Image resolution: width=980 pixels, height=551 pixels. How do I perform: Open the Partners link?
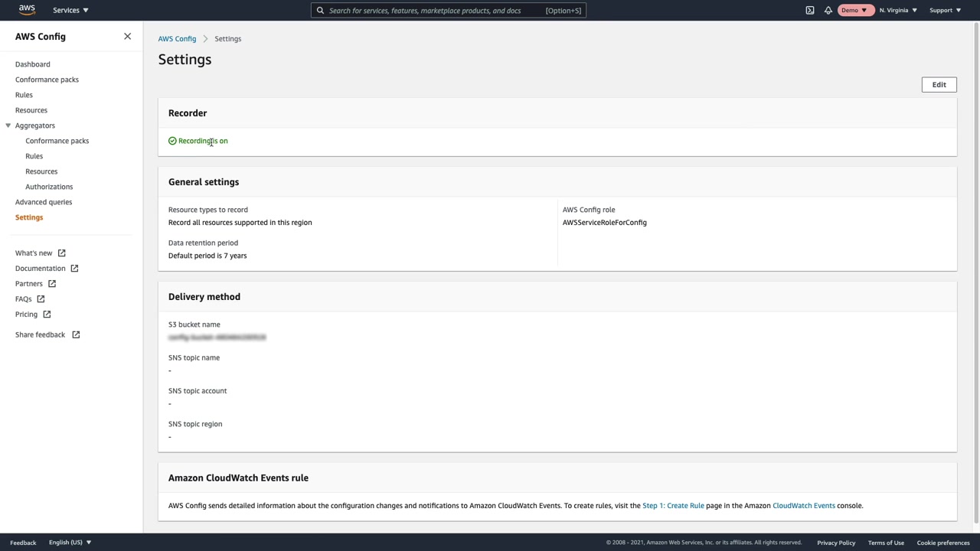(x=29, y=284)
